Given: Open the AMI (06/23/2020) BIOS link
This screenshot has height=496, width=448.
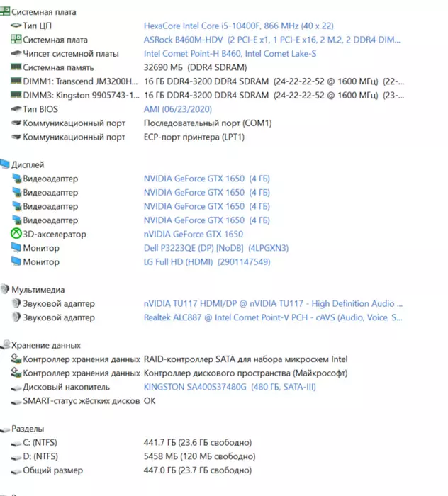Looking at the screenshot, I should click(x=178, y=109).
